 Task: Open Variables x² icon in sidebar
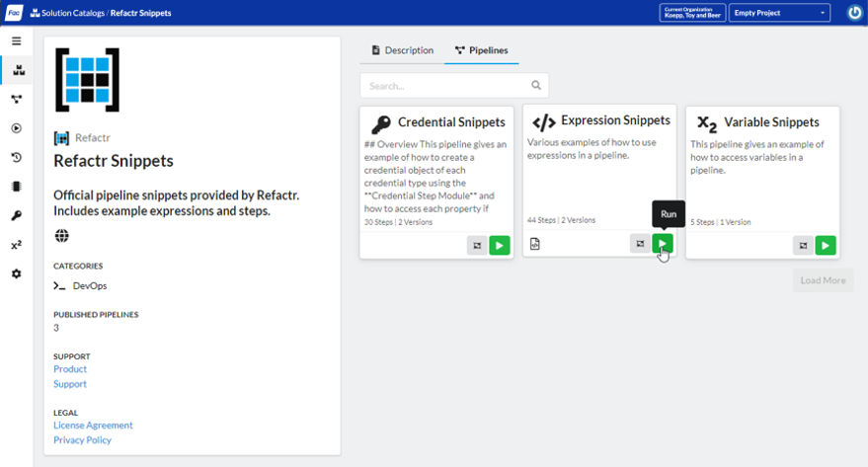point(16,245)
